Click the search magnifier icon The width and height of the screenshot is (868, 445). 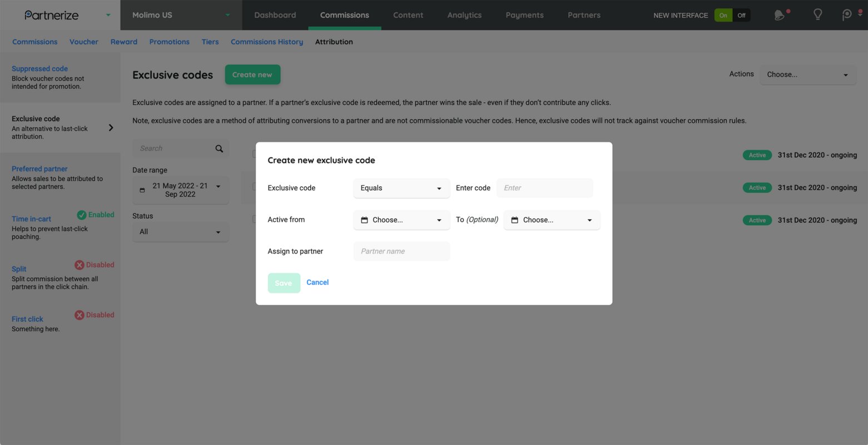tap(219, 149)
